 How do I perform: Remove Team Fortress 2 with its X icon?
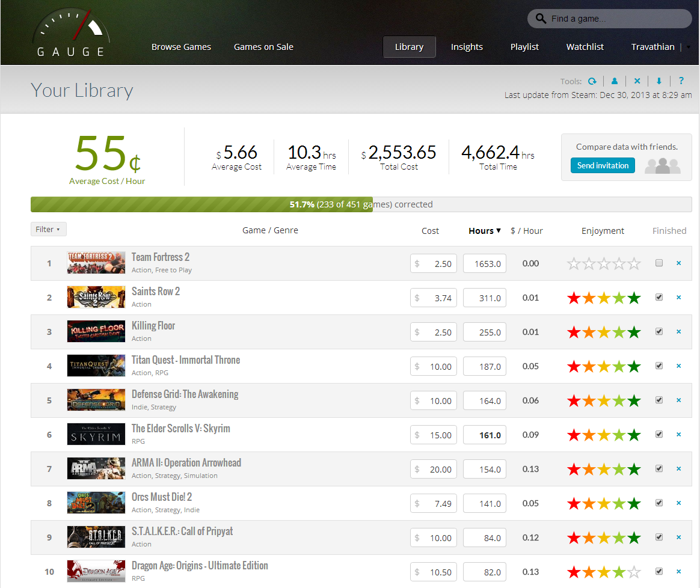678,263
